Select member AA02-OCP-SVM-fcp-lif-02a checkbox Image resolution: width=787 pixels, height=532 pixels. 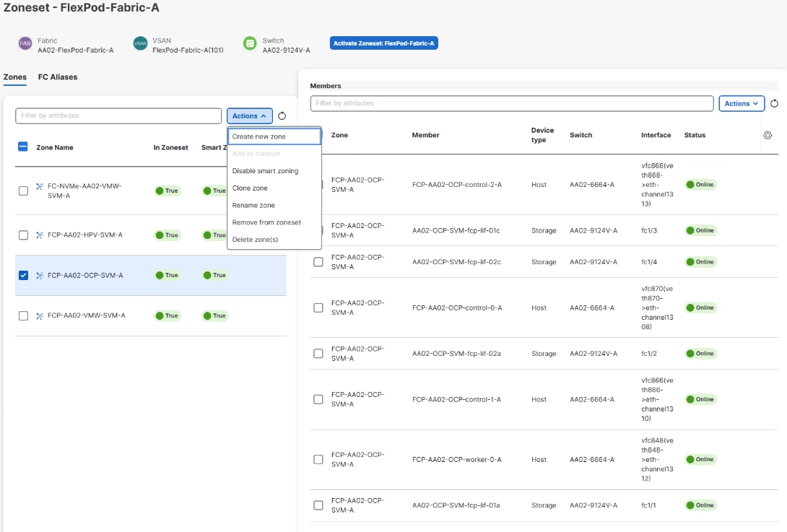(x=318, y=353)
